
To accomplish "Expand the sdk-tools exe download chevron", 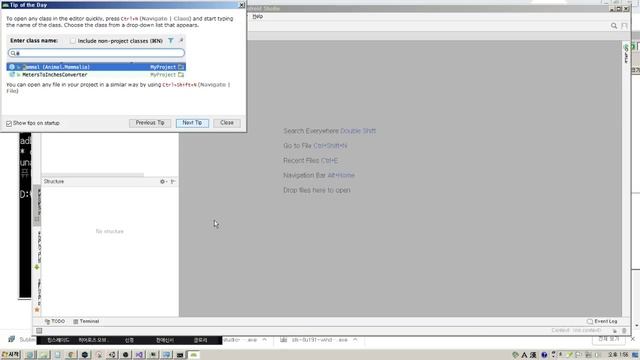I will pos(355,340).
